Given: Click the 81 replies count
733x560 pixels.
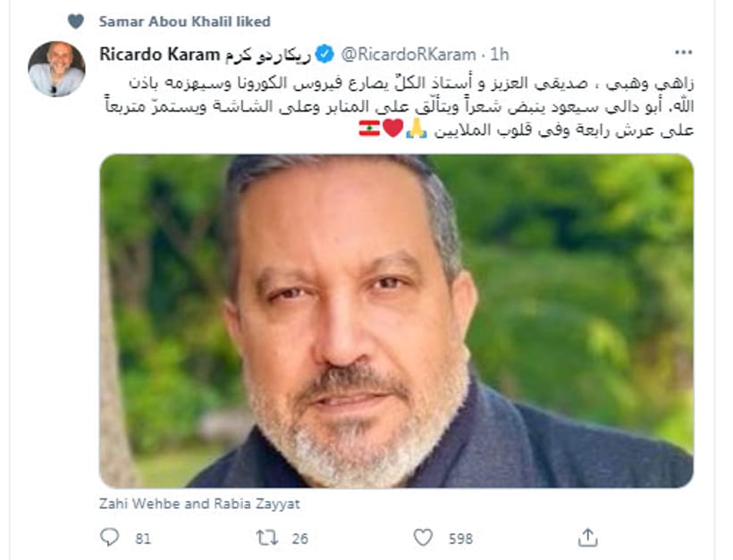Looking at the screenshot, I should click(143, 539).
